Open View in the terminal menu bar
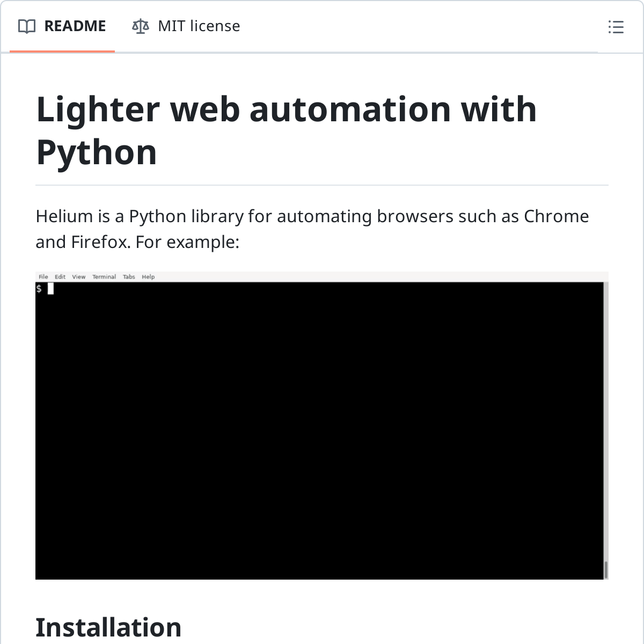This screenshot has width=644, height=644. coord(79,277)
